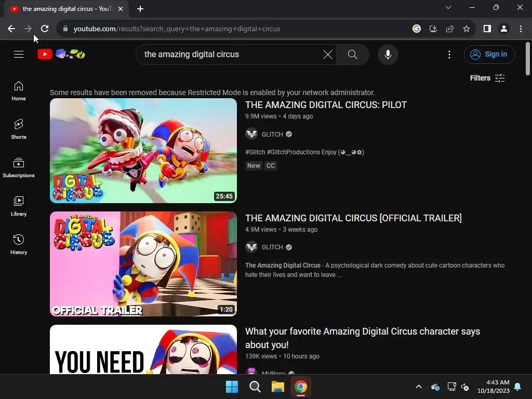Screen dimensions: 532x399
Task: Click 9.9M views 4 days ago text
Action: (x=279, y=116)
